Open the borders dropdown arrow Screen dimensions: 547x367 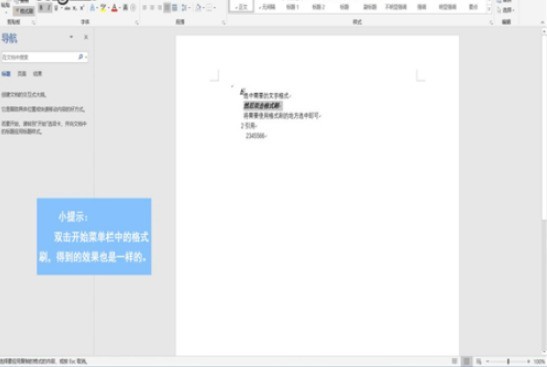pyautogui.click(x=214, y=8)
